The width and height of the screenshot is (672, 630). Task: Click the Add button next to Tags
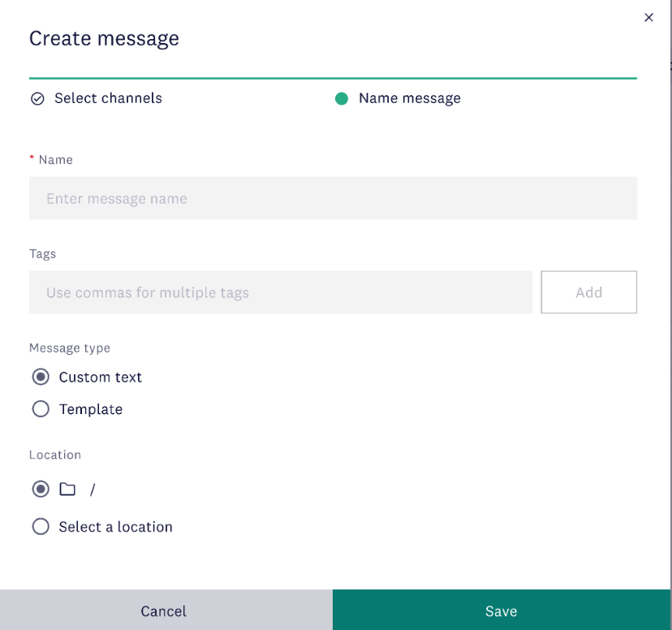(x=588, y=291)
